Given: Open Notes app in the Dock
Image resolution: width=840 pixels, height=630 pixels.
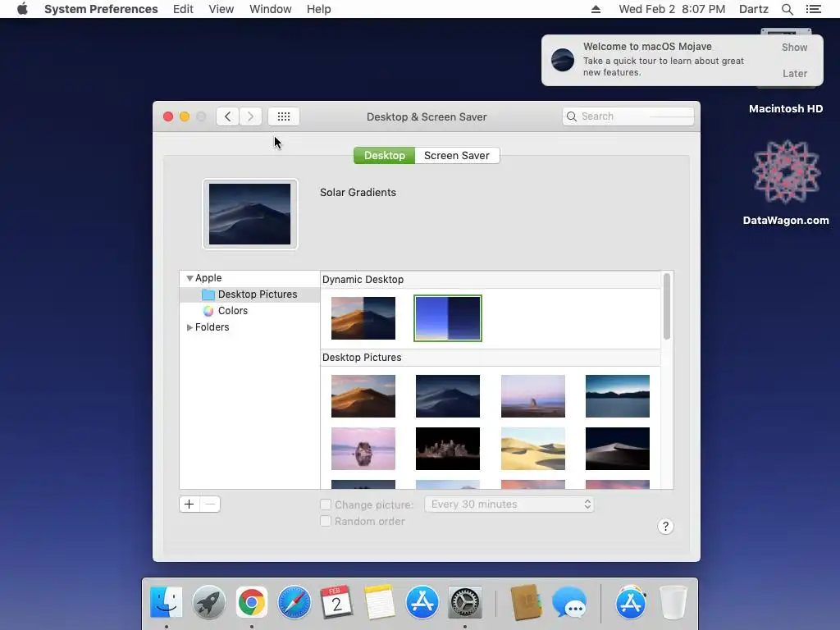Looking at the screenshot, I should click(379, 602).
